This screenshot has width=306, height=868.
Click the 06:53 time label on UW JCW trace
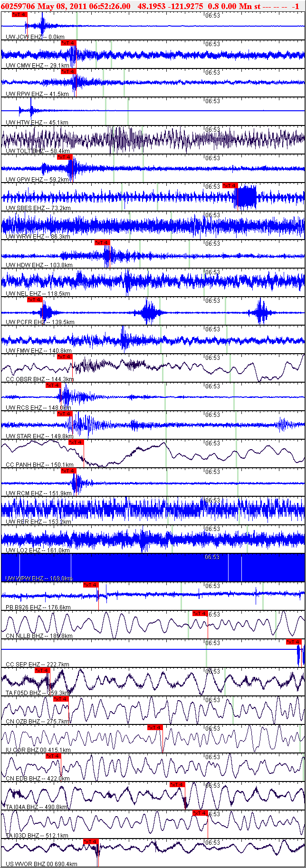pyautogui.click(x=212, y=16)
